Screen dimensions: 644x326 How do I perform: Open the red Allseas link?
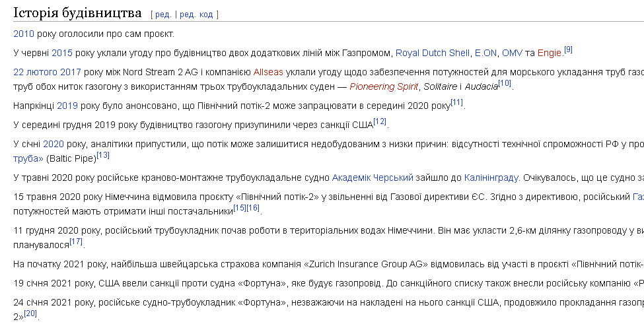point(268,73)
